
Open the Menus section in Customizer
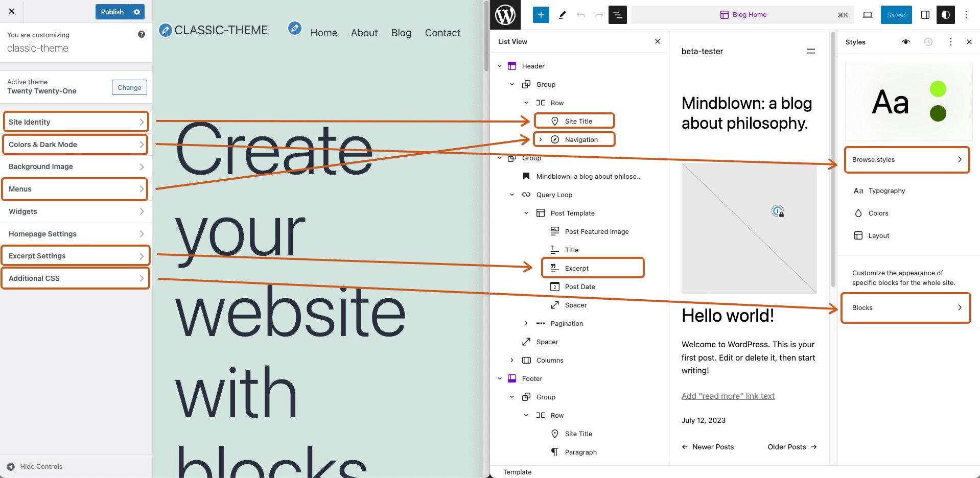(x=76, y=189)
